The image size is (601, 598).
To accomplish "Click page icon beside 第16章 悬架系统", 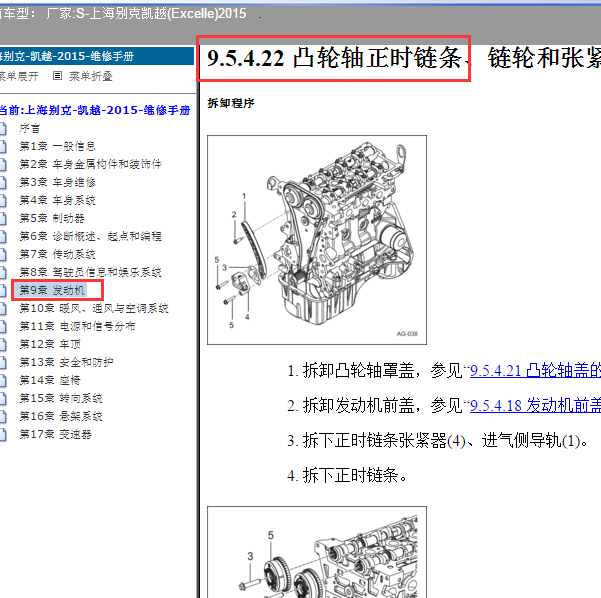I will click(x=3, y=417).
